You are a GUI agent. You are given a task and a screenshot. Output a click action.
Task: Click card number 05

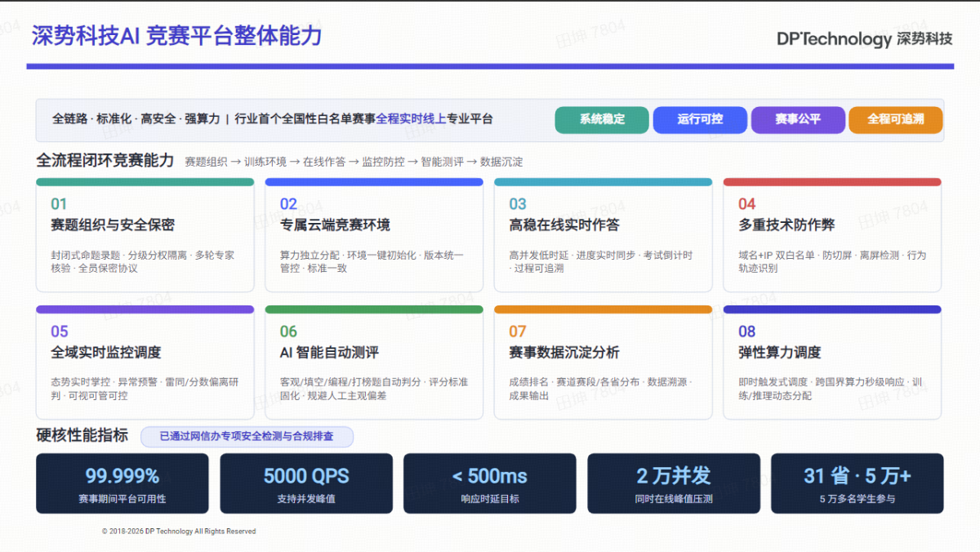click(60, 332)
